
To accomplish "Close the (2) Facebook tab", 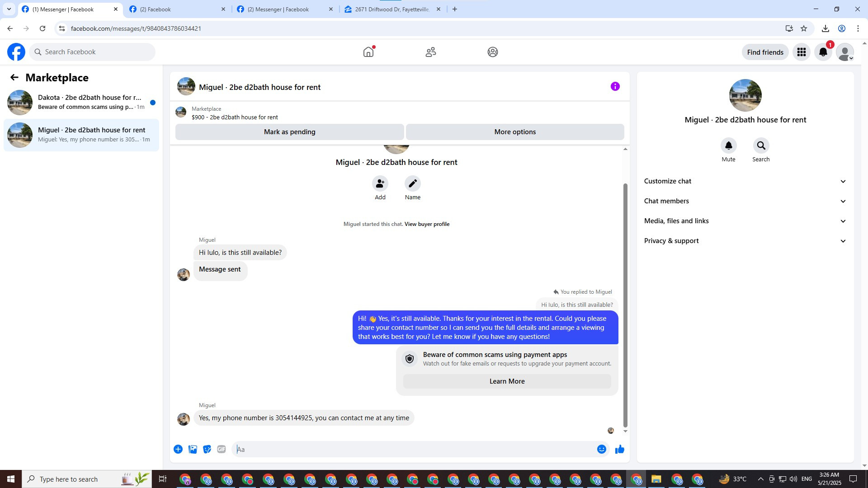I will (223, 9).
